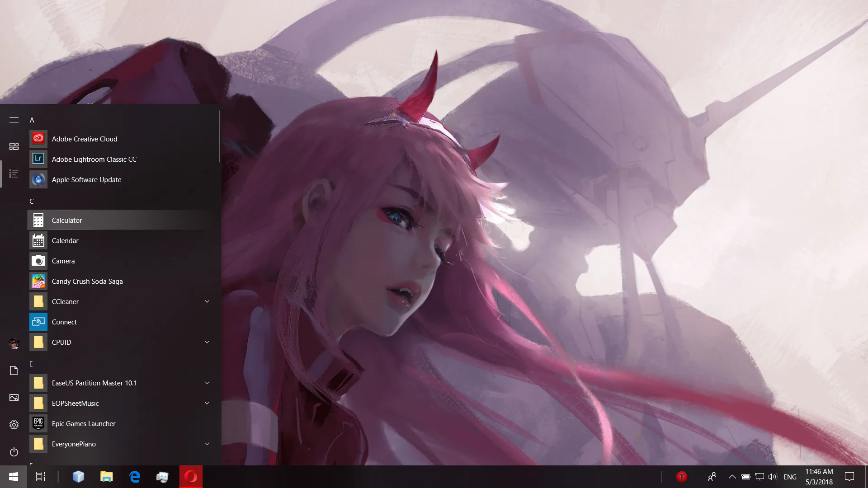Click the EveryonePiano folder icon
The height and width of the screenshot is (488, 868).
click(38, 444)
